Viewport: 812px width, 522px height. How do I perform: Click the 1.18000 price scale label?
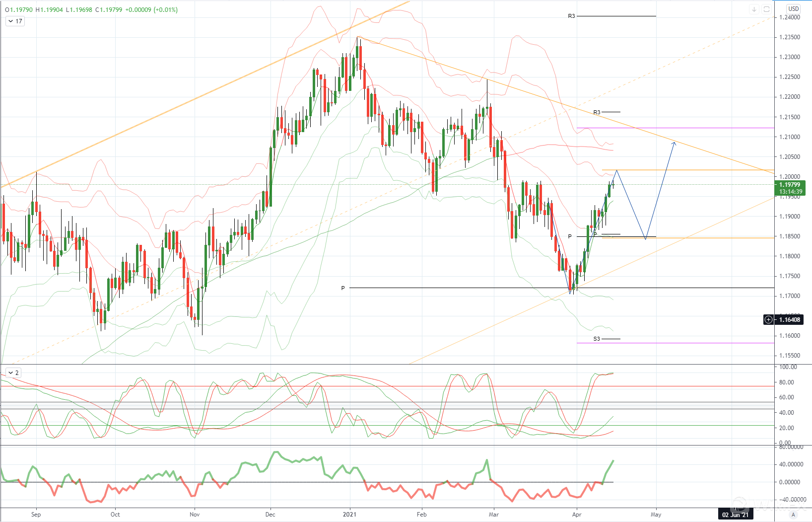click(x=790, y=256)
